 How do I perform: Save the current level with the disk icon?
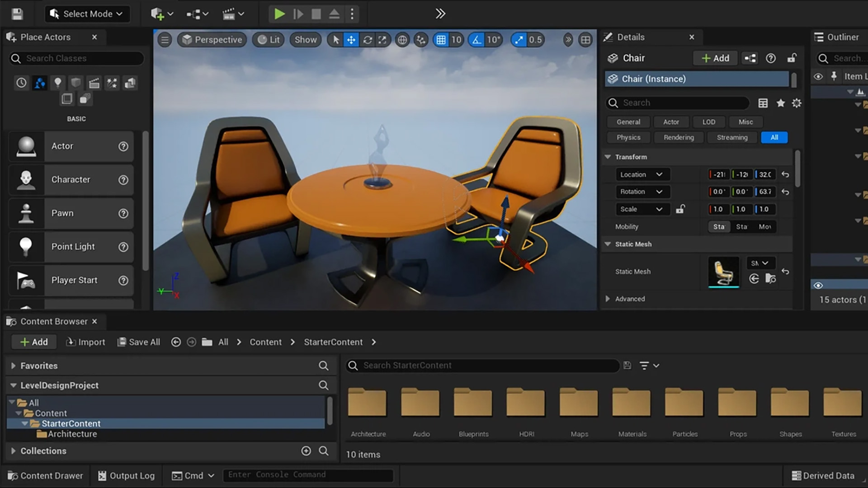point(17,14)
